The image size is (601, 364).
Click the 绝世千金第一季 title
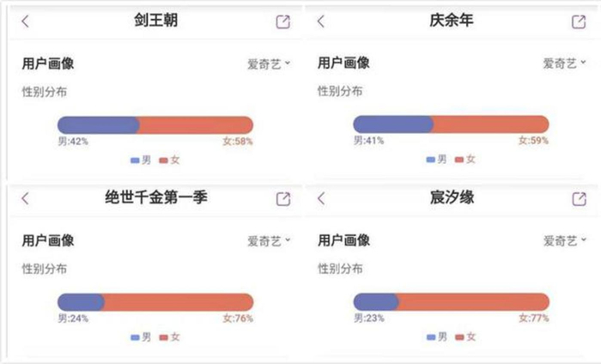tap(151, 198)
